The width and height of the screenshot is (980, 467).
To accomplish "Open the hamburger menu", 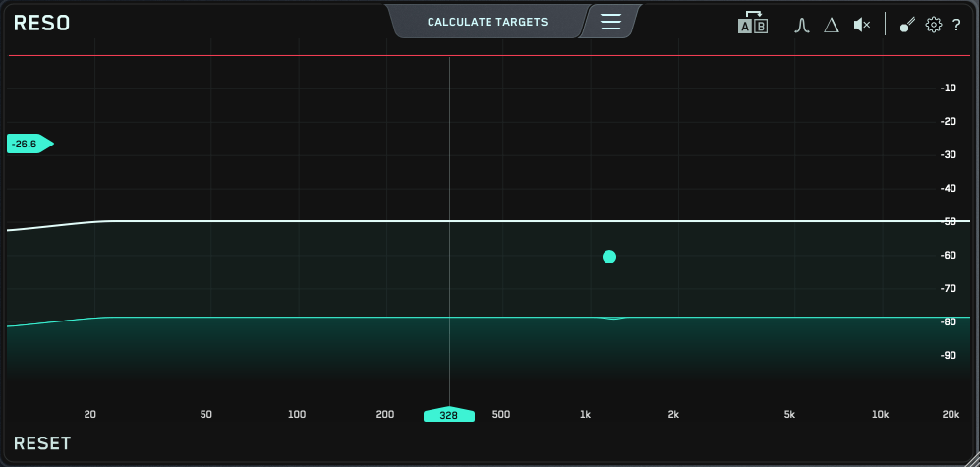I will coord(610,22).
